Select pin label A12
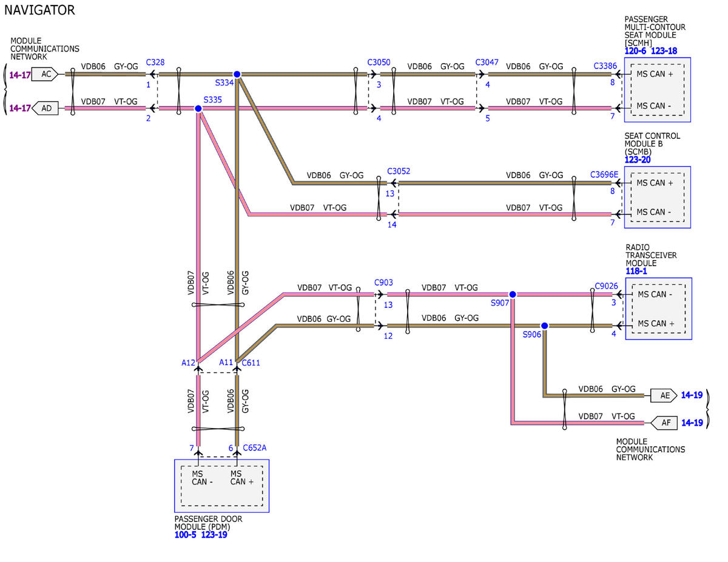 click(x=188, y=363)
